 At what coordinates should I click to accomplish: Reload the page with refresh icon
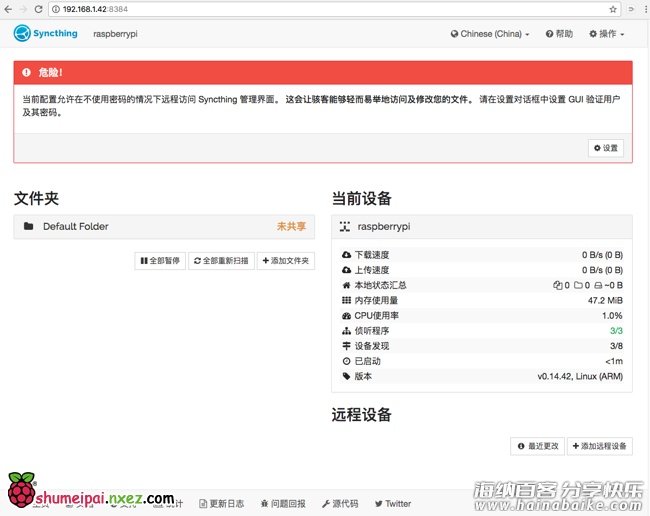[38, 9]
